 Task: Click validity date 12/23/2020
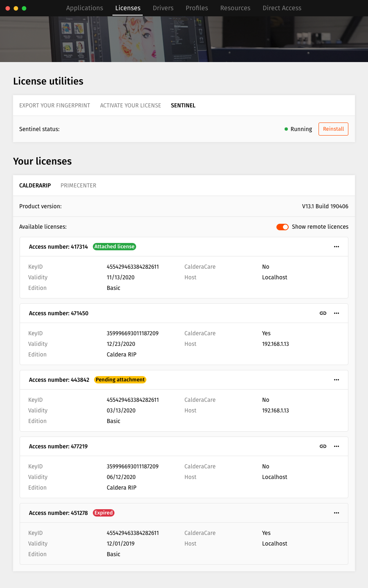[121, 344]
